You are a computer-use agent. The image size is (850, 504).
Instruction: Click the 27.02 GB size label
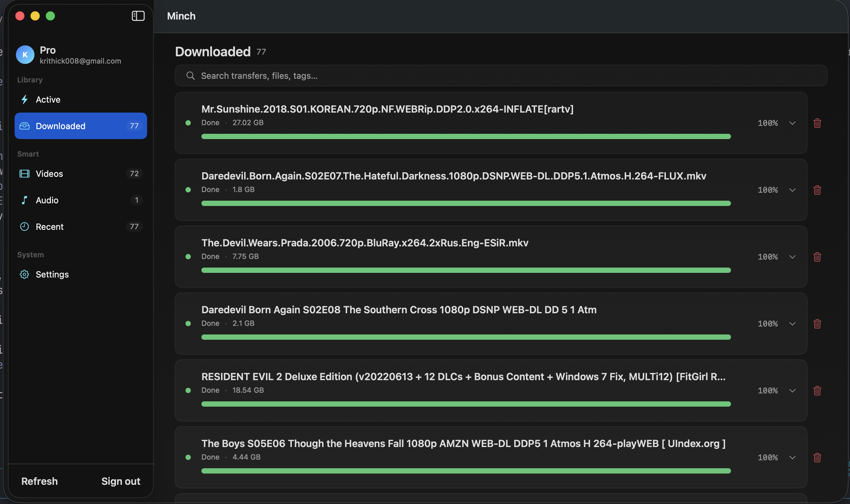coord(248,123)
